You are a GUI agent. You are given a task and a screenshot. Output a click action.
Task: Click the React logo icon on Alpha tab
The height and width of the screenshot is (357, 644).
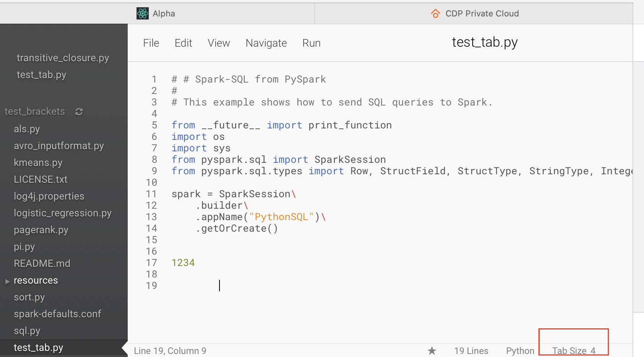[x=142, y=13]
